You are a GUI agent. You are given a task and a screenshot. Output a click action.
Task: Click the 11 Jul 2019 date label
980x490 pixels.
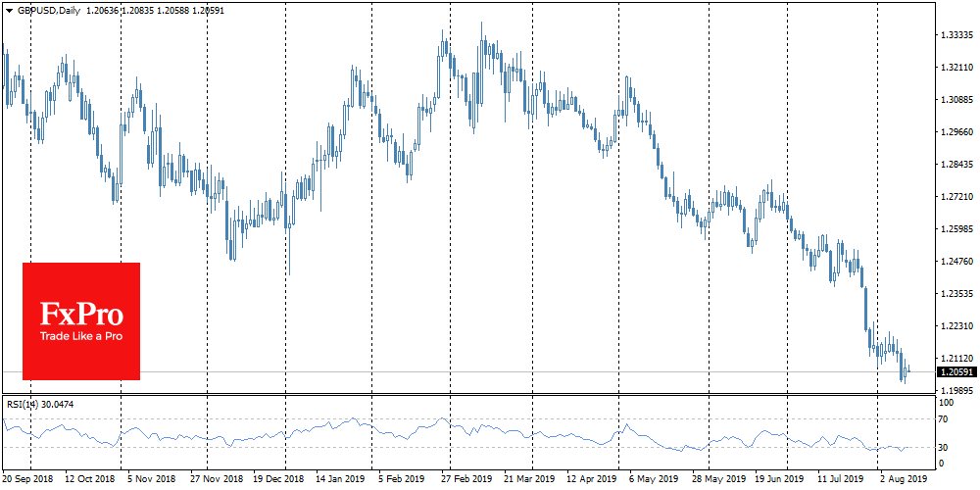840,481
